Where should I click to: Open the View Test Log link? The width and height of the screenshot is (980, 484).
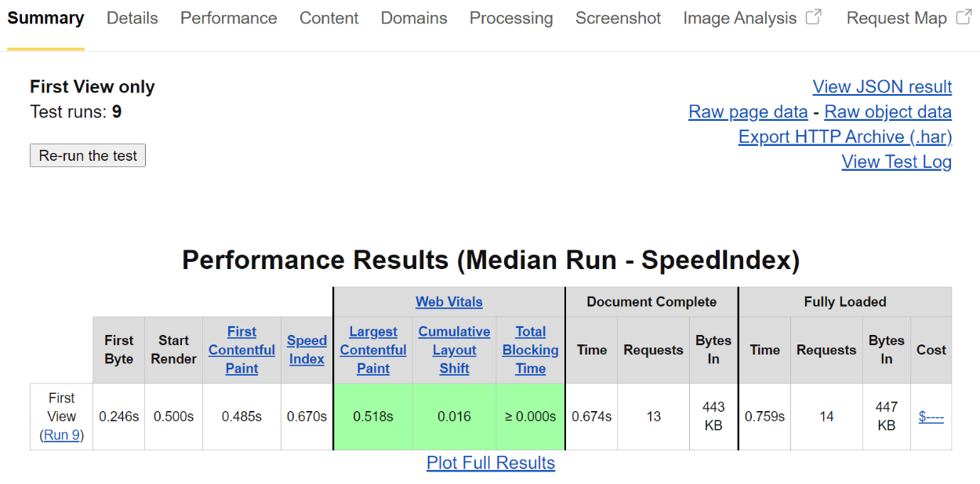[896, 162]
